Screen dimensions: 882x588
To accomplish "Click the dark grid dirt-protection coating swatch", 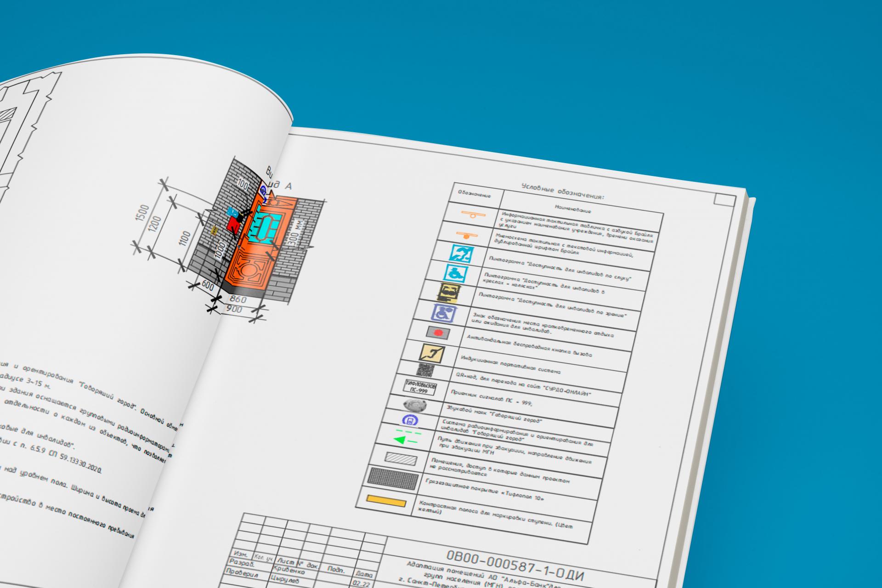I will tap(394, 478).
